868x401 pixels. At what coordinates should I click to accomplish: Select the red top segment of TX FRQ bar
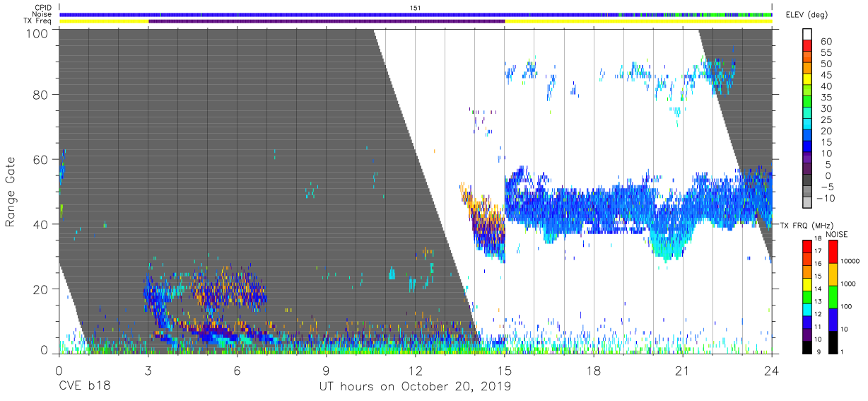point(807,246)
